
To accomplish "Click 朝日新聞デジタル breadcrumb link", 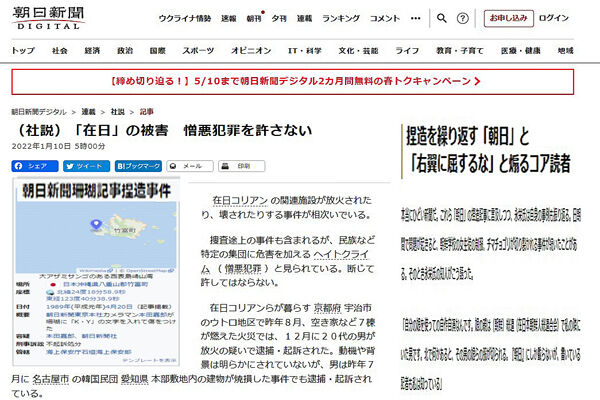I will [39, 112].
